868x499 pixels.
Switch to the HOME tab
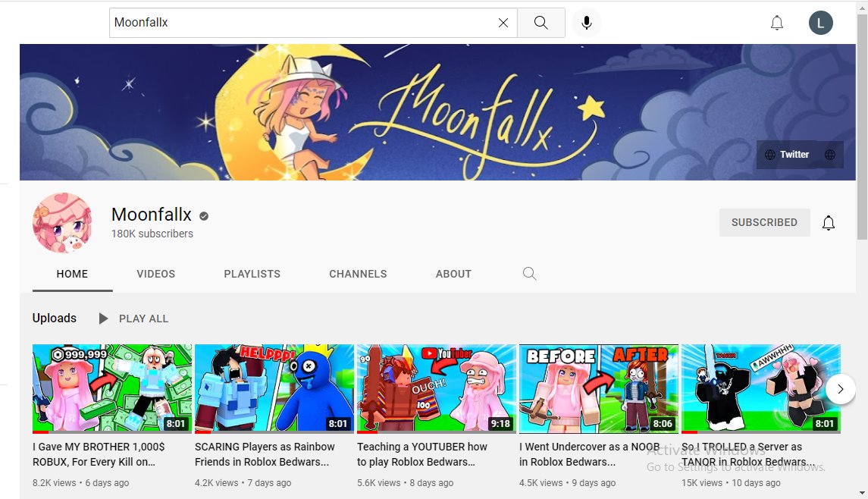click(x=72, y=274)
